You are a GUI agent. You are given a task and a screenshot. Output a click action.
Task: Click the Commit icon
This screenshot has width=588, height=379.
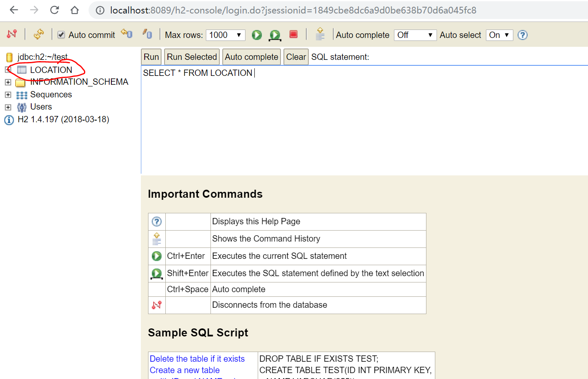(147, 34)
